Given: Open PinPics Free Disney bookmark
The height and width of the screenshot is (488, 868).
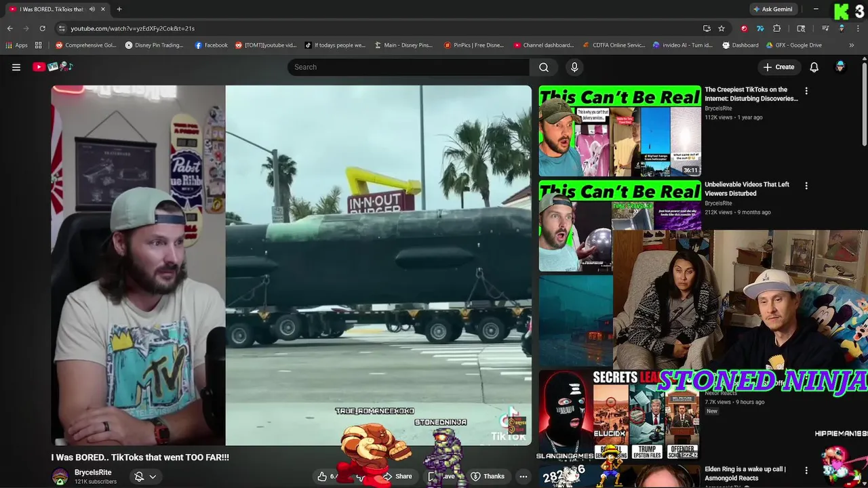Looking at the screenshot, I should pyautogui.click(x=474, y=45).
